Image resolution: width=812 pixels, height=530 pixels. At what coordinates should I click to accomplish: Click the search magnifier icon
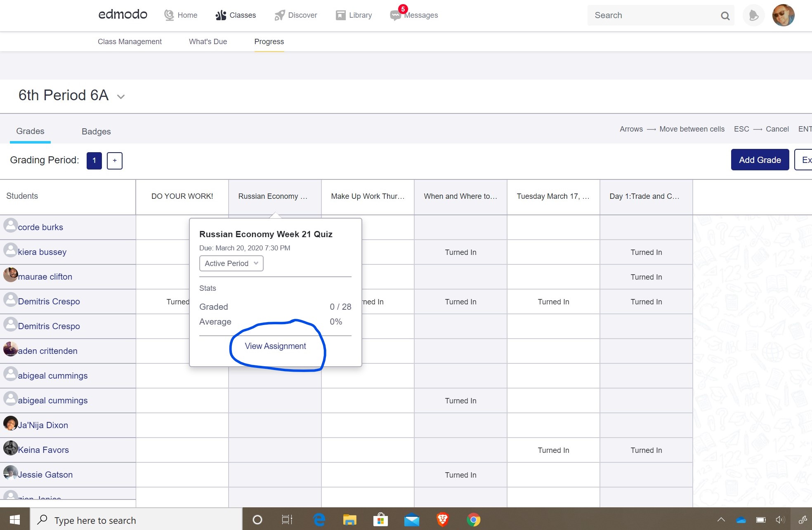pos(725,16)
